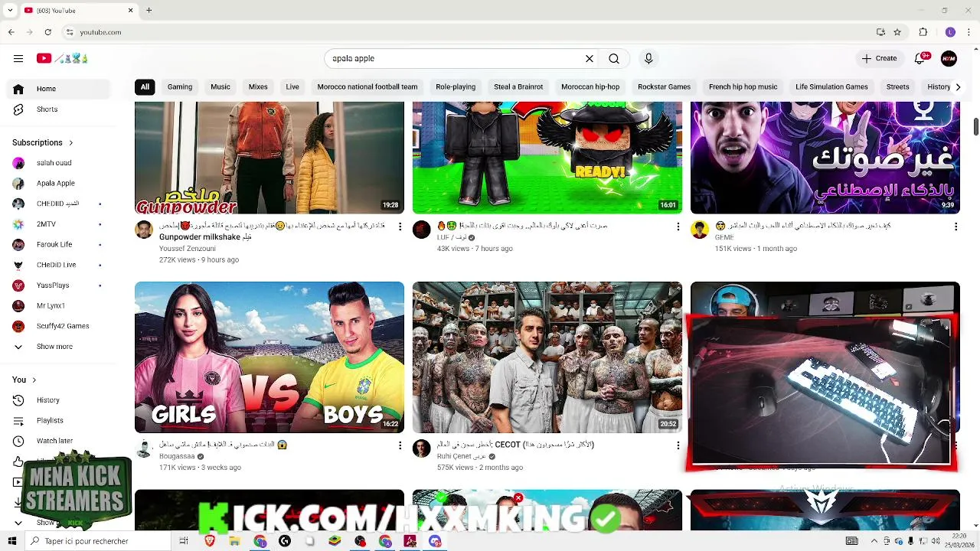This screenshot has width=980, height=551.
Task: Click the install app icon in address bar
Action: click(880, 32)
